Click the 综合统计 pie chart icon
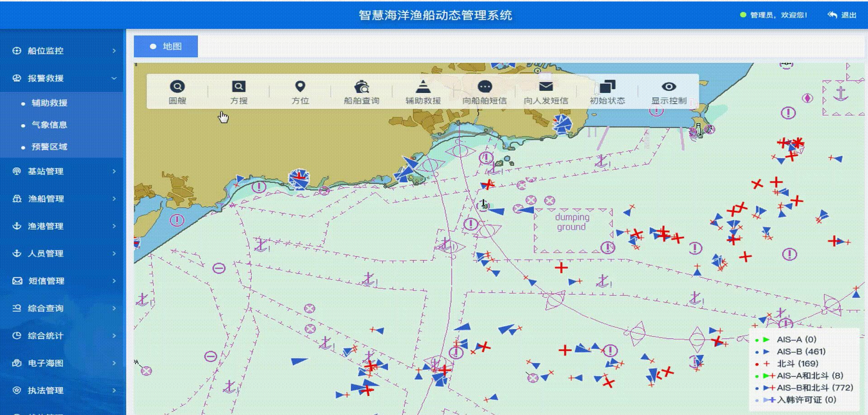Viewport: 868px width, 415px height. [x=17, y=335]
